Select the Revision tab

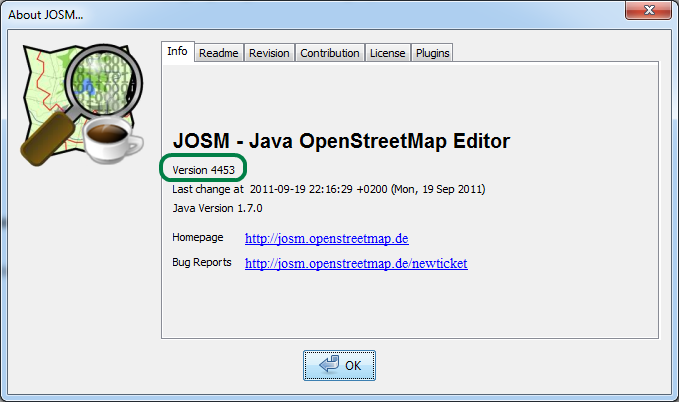269,53
